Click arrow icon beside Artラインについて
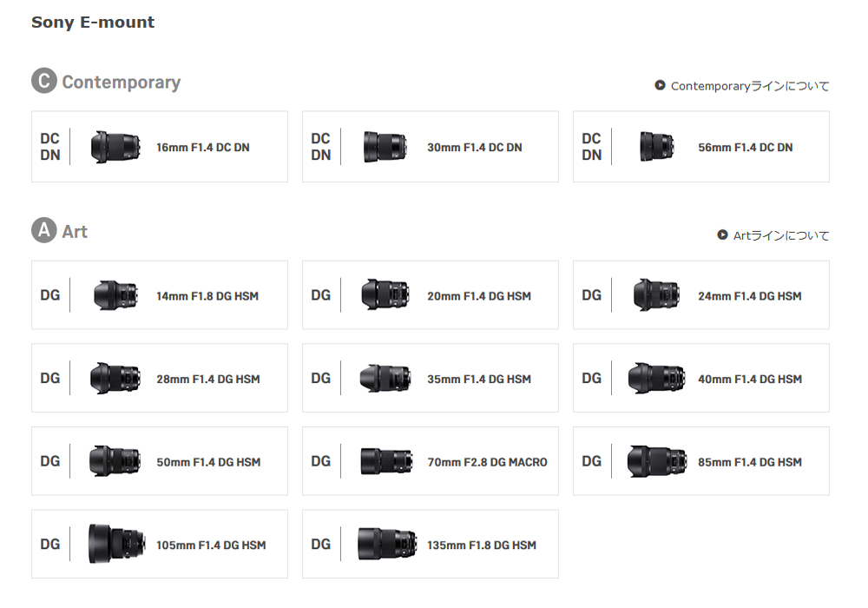This screenshot has width=868, height=608. (722, 235)
